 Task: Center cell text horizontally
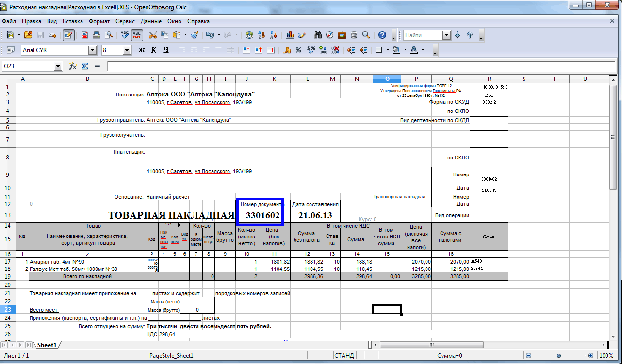coord(194,50)
